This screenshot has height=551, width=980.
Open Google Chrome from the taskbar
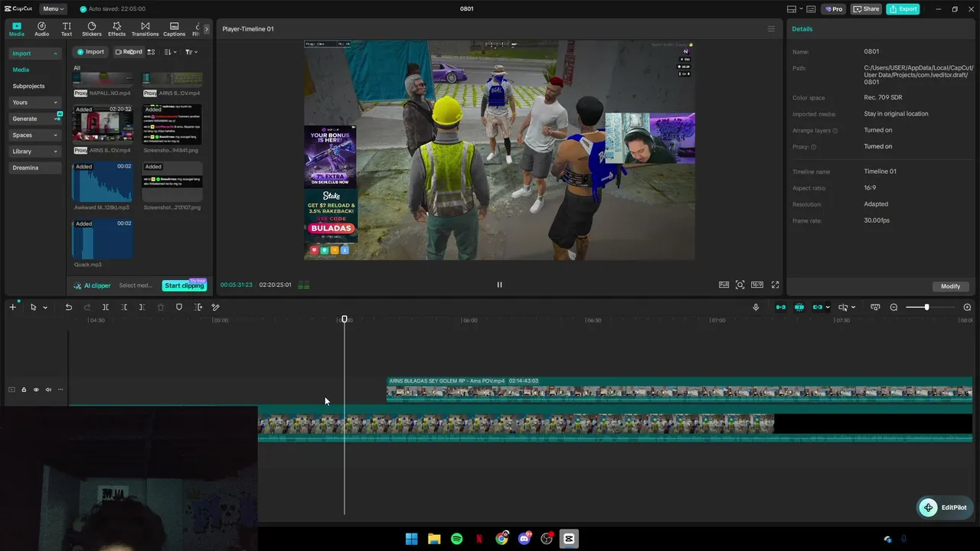[x=501, y=539]
